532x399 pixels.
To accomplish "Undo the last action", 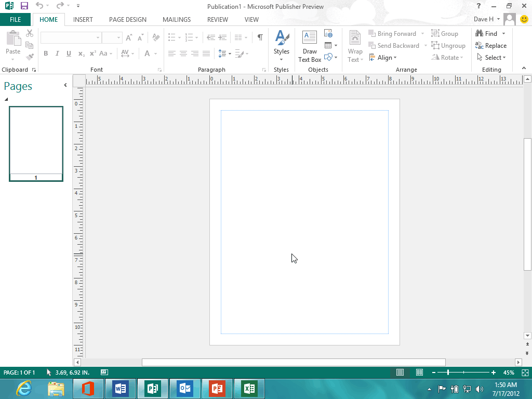I will [39, 6].
